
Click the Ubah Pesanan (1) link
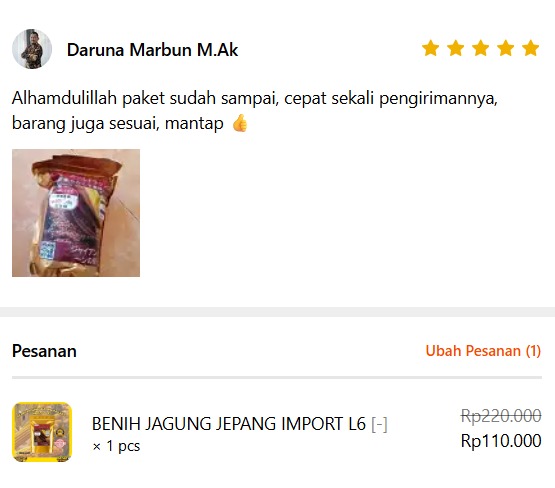click(x=483, y=351)
